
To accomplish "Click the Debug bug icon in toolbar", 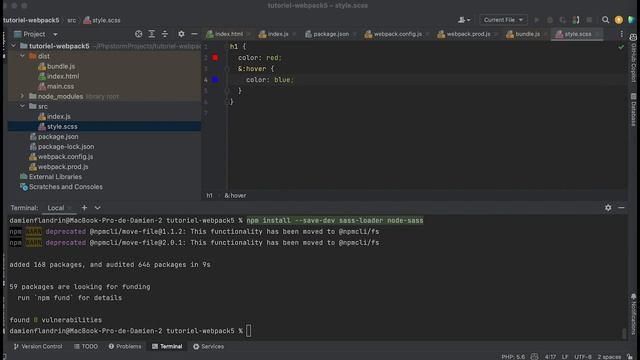I will [x=550, y=20].
